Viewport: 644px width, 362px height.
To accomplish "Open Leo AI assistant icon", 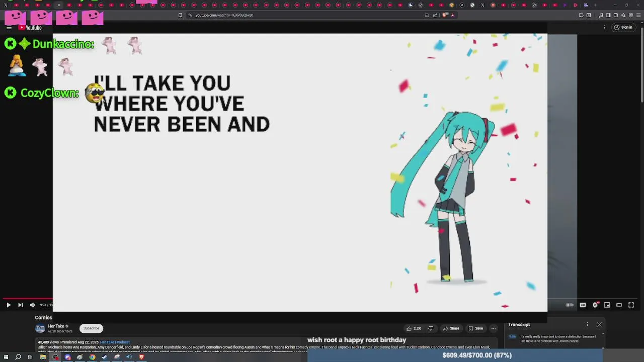I will 623,15.
